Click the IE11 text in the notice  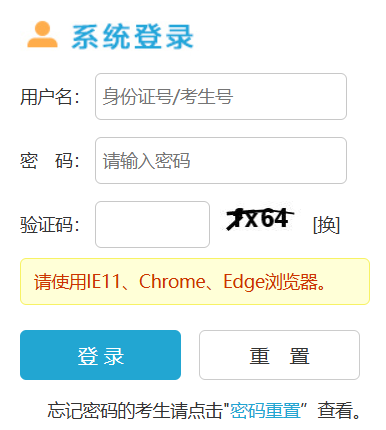(x=103, y=281)
